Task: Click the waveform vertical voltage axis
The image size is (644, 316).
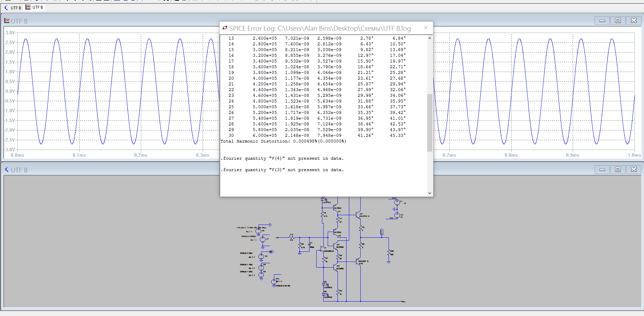Action: pos(10,91)
